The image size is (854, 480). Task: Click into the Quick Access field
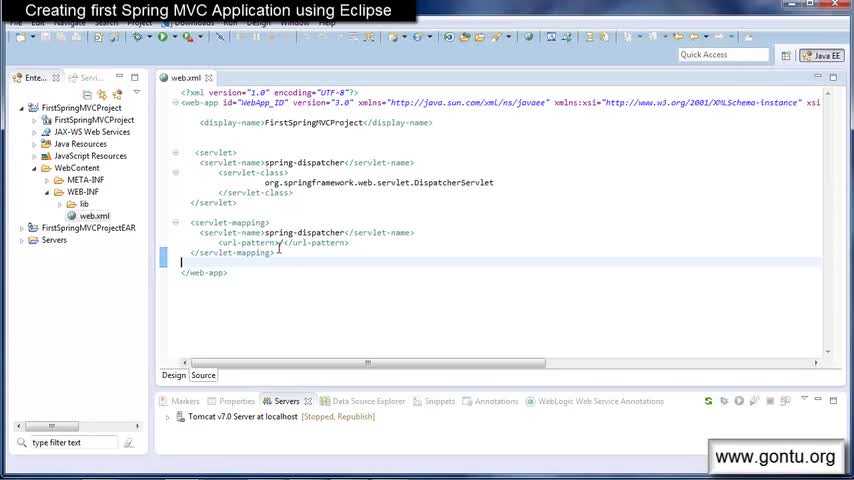723,54
